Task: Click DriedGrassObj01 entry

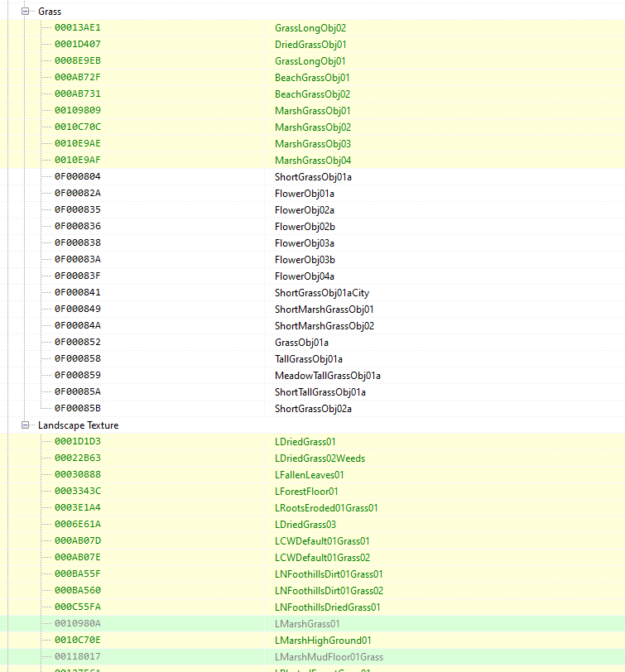Action: point(310,45)
